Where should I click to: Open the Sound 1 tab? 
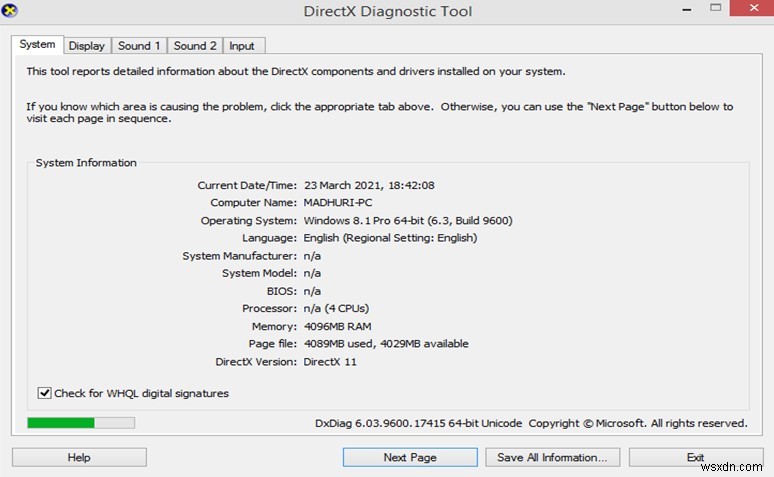[139, 46]
